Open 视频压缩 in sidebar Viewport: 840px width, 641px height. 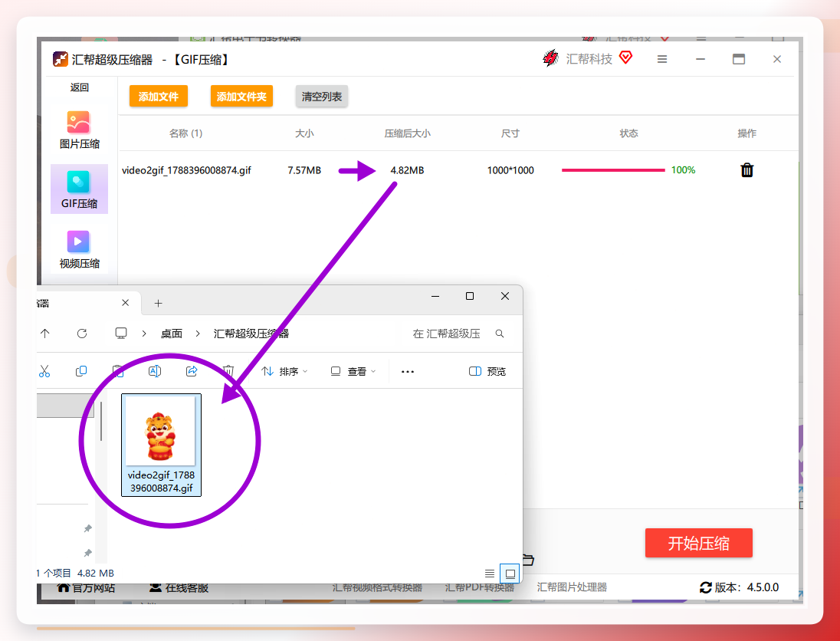[x=79, y=249]
